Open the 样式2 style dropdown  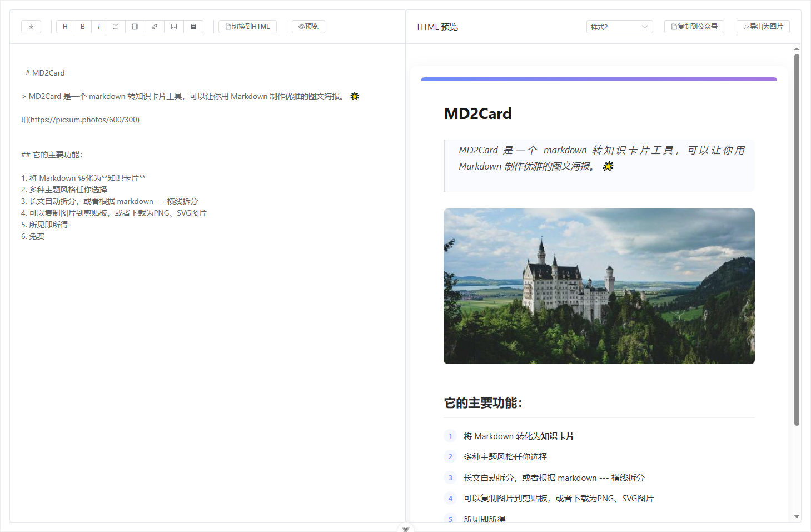pos(620,27)
